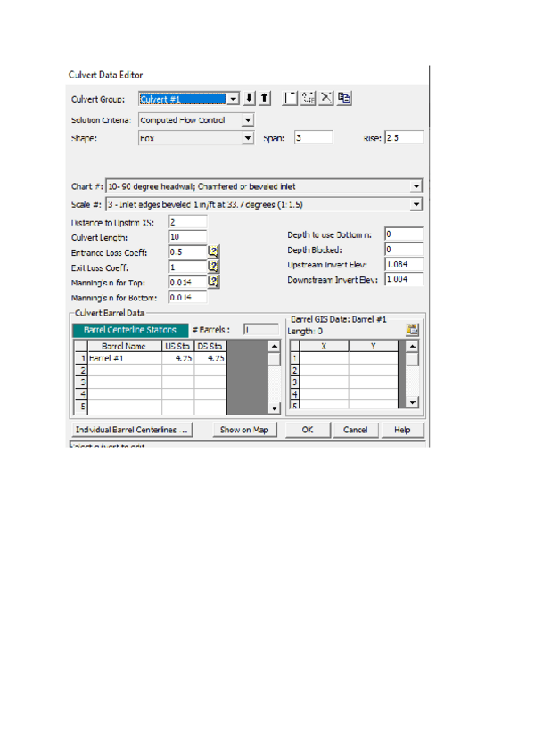Click the down arrow next to Culvert Group

[251, 98]
